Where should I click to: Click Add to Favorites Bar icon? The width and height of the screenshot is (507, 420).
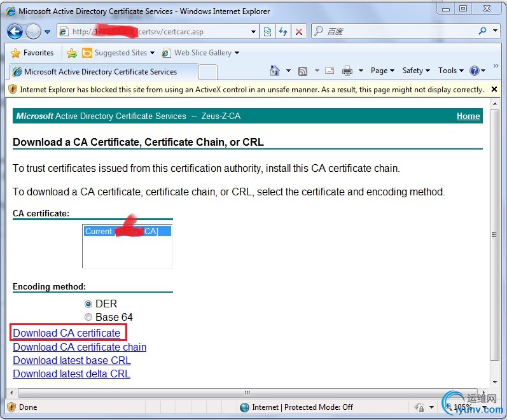(72, 53)
